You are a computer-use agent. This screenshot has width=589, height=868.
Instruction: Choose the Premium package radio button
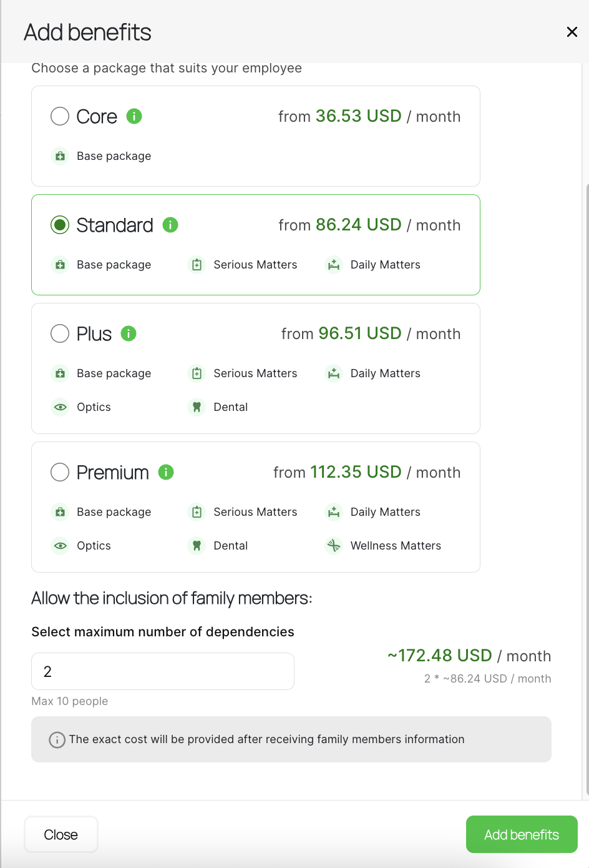pyautogui.click(x=60, y=472)
